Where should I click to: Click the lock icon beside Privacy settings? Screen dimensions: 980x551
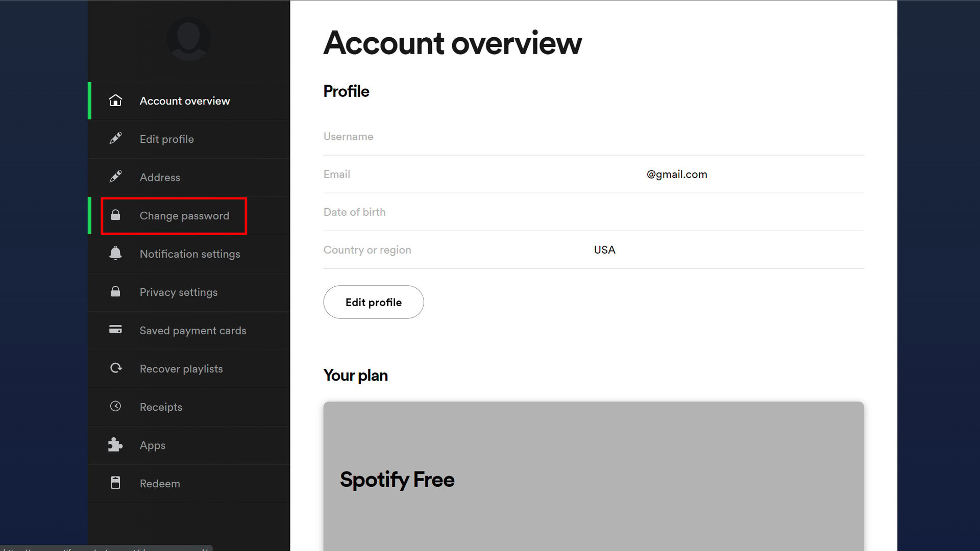click(x=115, y=291)
